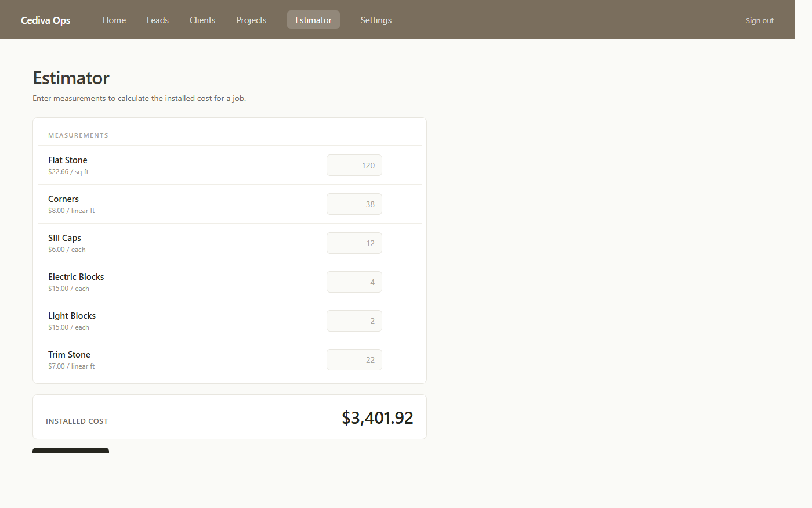This screenshot has width=812, height=508.
Task: Click the Sign out link
Action: tap(759, 20)
